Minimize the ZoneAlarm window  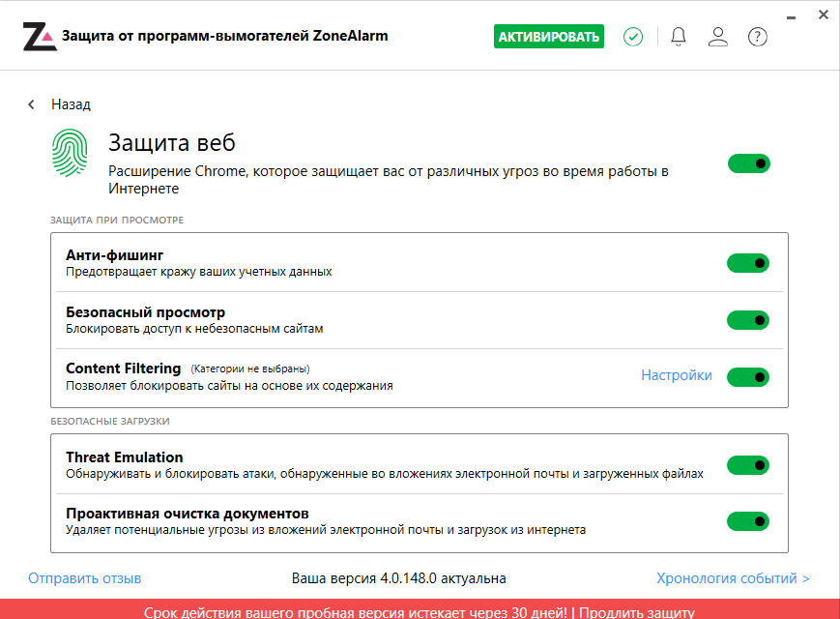click(792, 18)
